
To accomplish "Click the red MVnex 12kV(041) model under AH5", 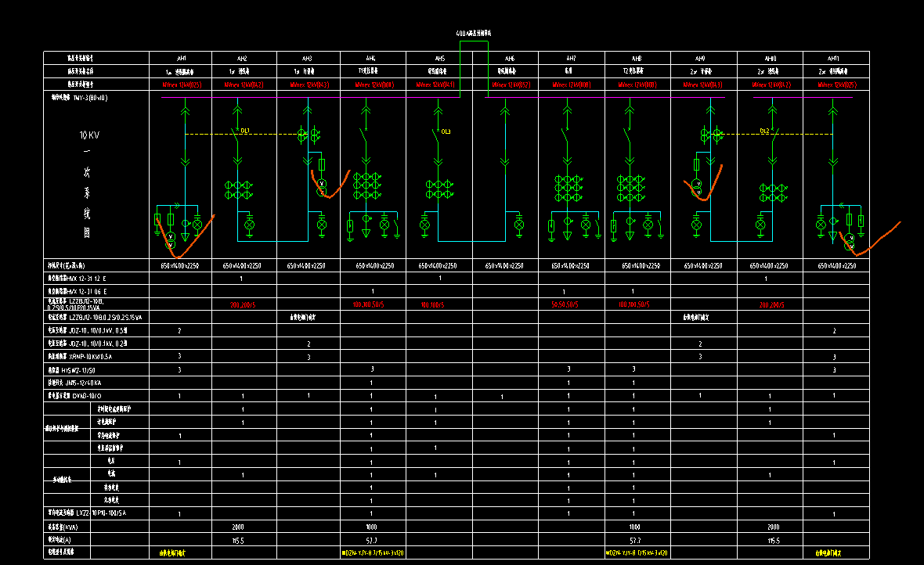I will [x=435, y=85].
